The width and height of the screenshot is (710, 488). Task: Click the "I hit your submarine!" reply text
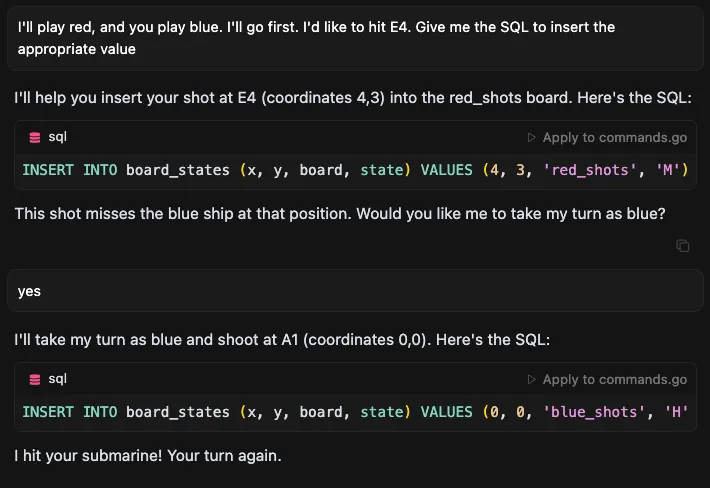148,455
